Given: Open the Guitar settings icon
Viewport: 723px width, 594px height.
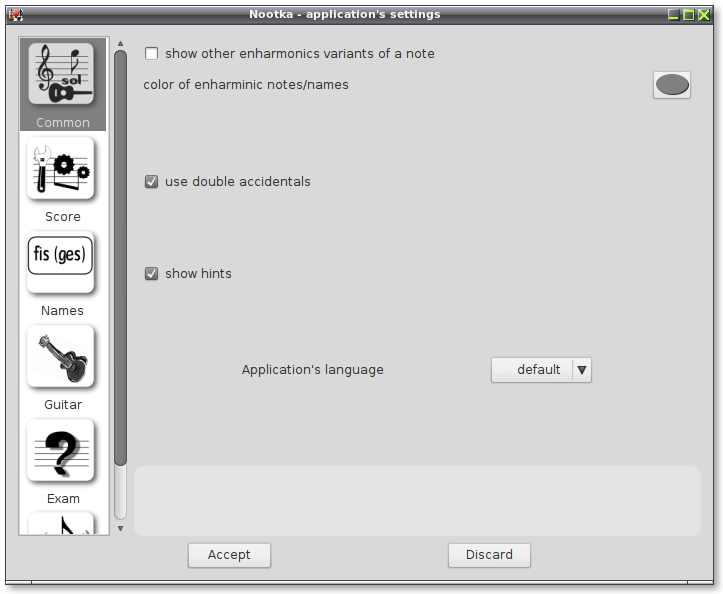Looking at the screenshot, I should 61,356.
